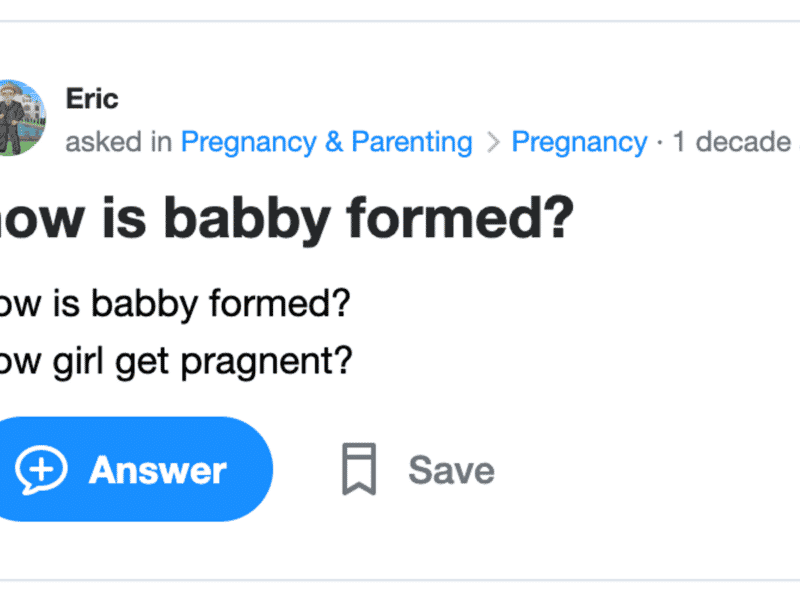The height and width of the screenshot is (600, 800).
Task: Click the bookmark Save icon
Action: (x=359, y=469)
